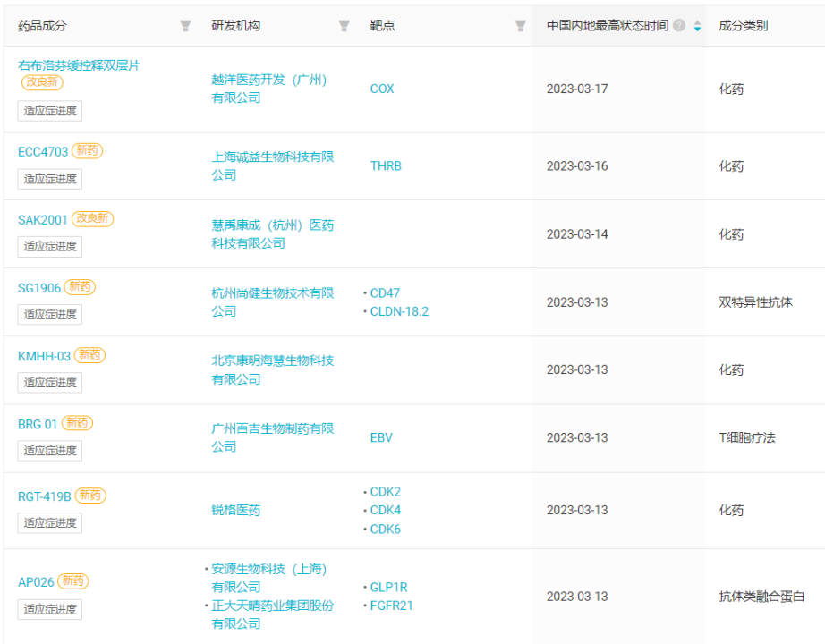The image size is (825, 644).
Task: Open drug RGT-419B
Action: point(44,496)
